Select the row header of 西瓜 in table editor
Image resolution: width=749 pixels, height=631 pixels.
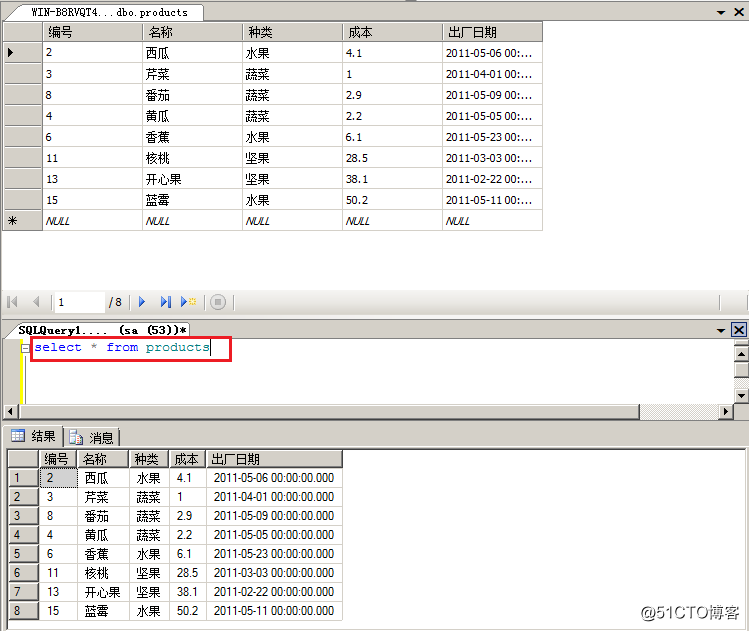[x=22, y=53]
